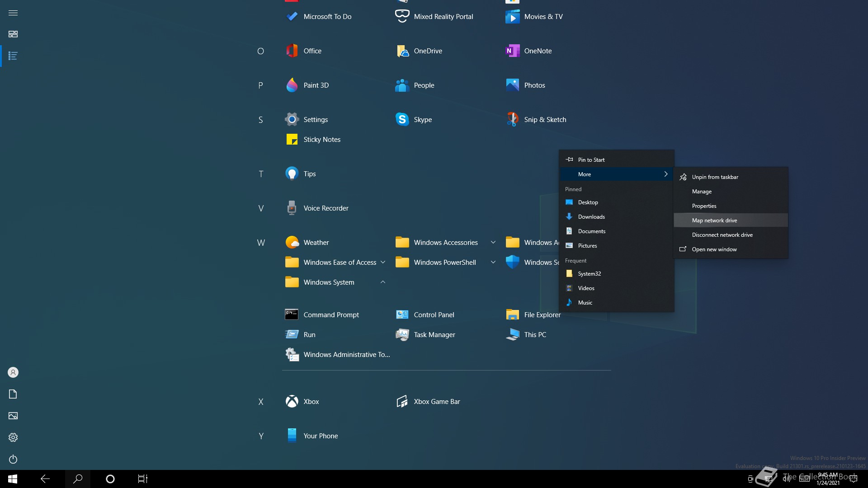The height and width of the screenshot is (488, 868).
Task: Open Settings gear in Start sidebar
Action: pos(13,437)
